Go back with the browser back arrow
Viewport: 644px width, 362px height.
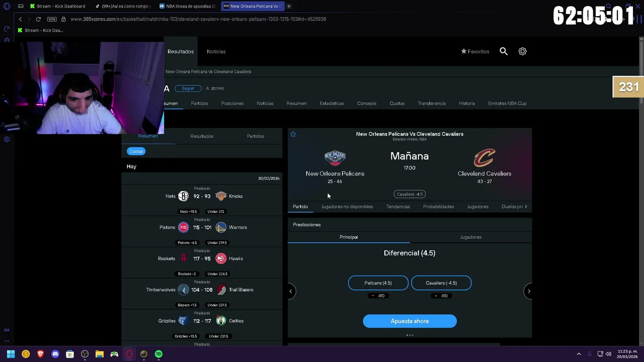point(20,19)
